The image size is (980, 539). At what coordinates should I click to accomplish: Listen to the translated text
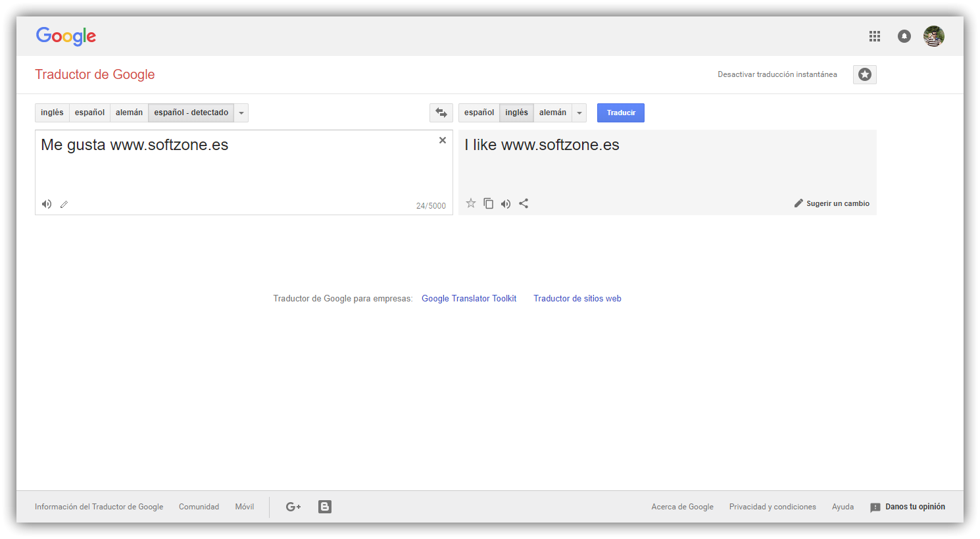click(x=506, y=203)
